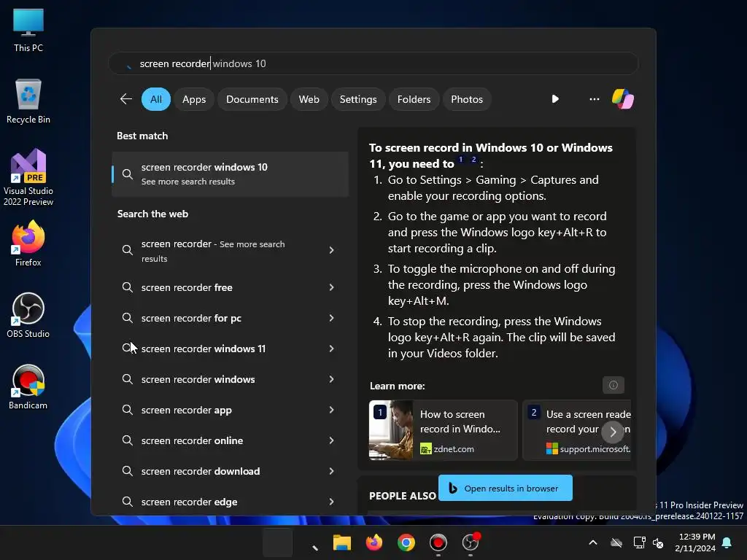Select the Folders filter tab

pos(414,99)
